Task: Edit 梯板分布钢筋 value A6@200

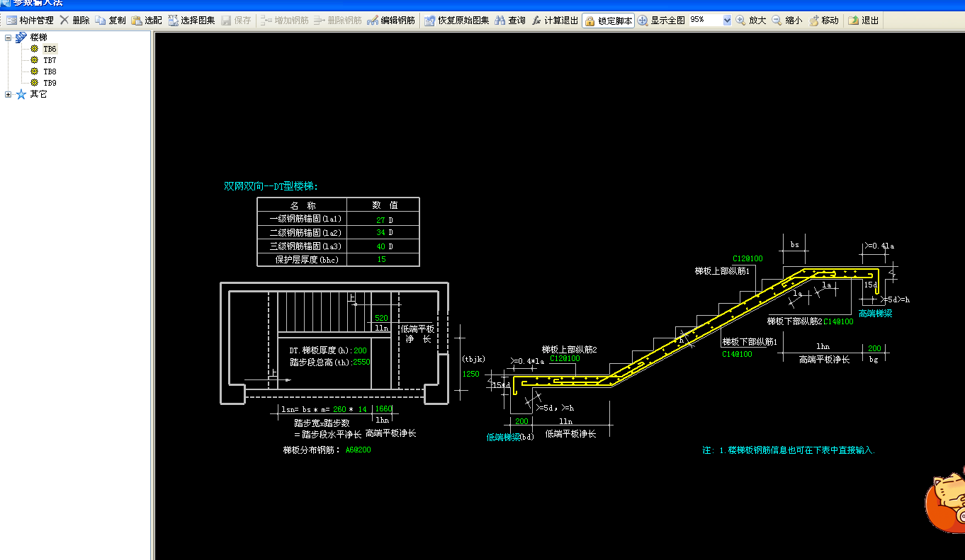Action: [358, 450]
